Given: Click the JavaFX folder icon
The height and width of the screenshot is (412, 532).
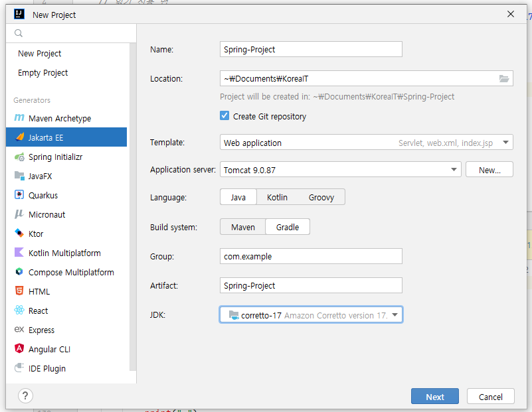Looking at the screenshot, I should [19, 176].
